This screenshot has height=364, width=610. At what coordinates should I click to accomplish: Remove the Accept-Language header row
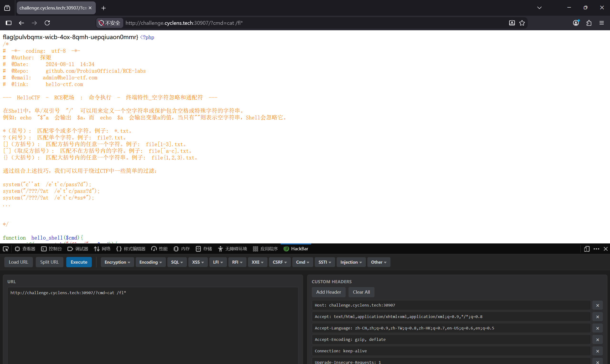(x=598, y=328)
